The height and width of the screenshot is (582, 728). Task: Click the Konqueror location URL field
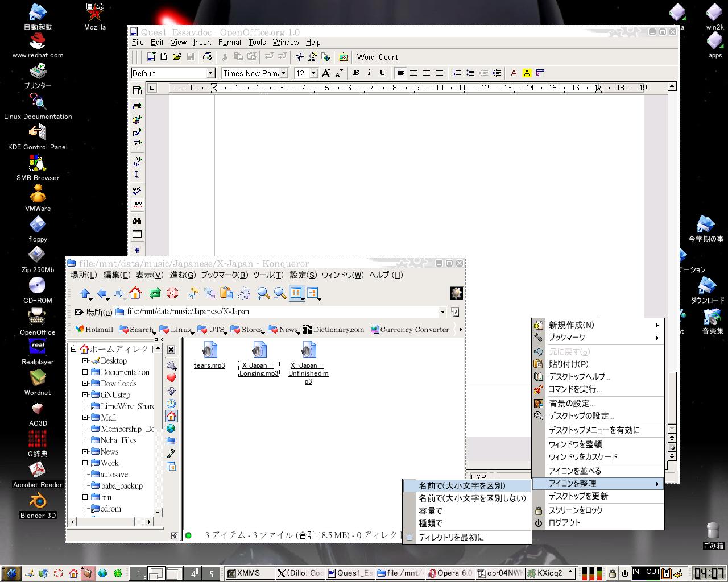tap(278, 312)
